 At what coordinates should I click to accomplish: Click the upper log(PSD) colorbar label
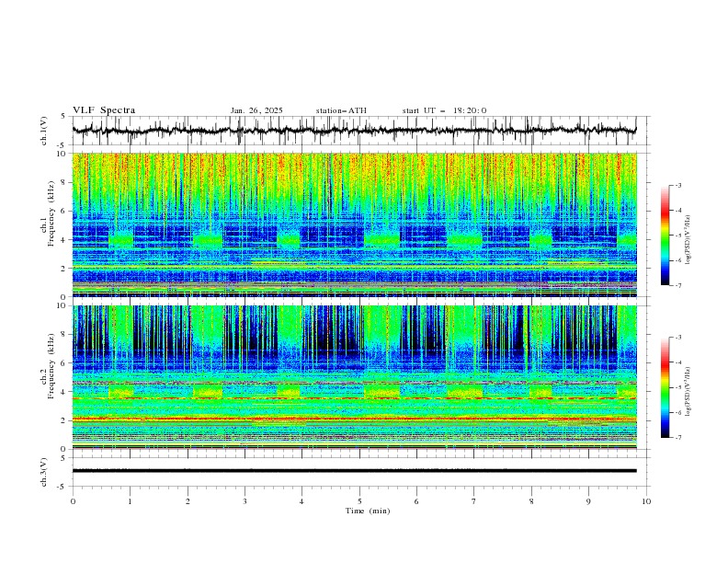[x=688, y=240]
